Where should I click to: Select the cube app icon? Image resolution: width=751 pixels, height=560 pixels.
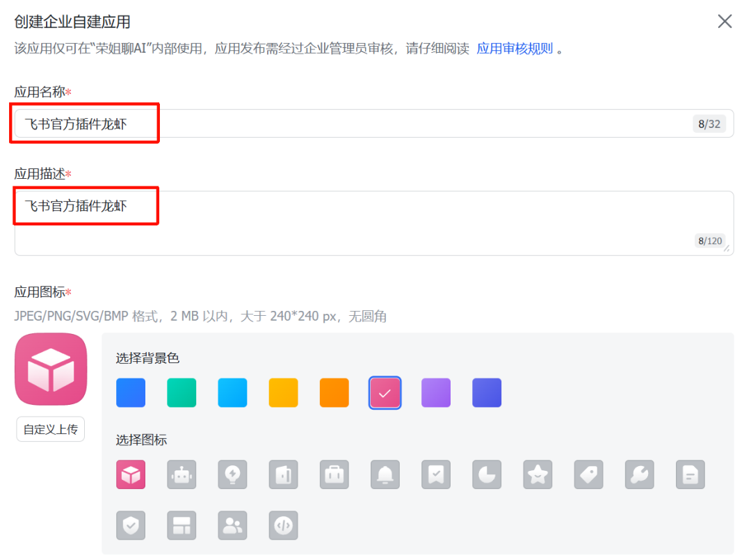tap(131, 474)
